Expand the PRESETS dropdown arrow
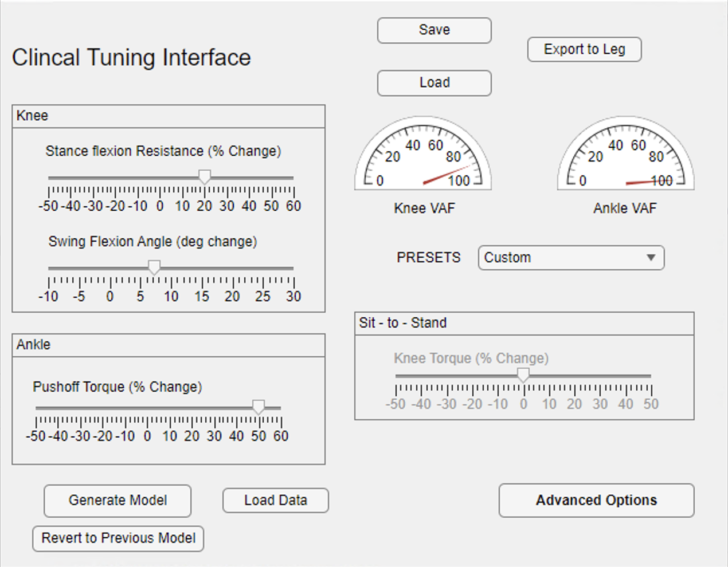Viewport: 728px width, 567px height. coord(651,258)
